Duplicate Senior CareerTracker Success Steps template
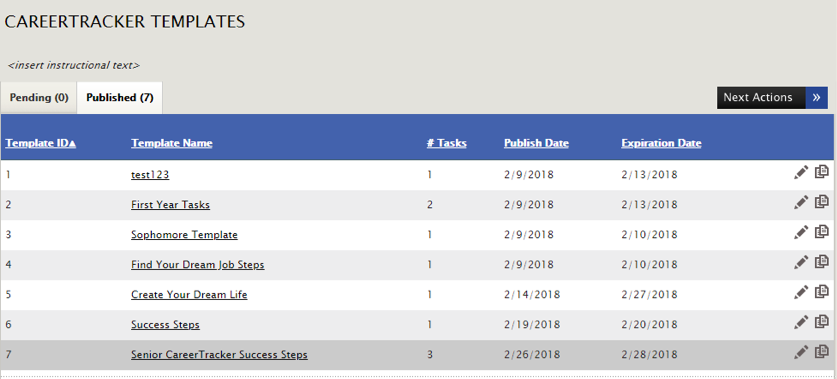 pos(822,351)
